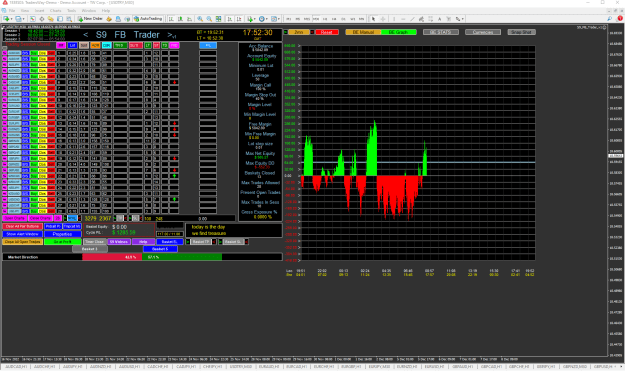Screen dimensions: 625x371
Task: Open the Periods clock dropdown
Action: coord(263,19)
